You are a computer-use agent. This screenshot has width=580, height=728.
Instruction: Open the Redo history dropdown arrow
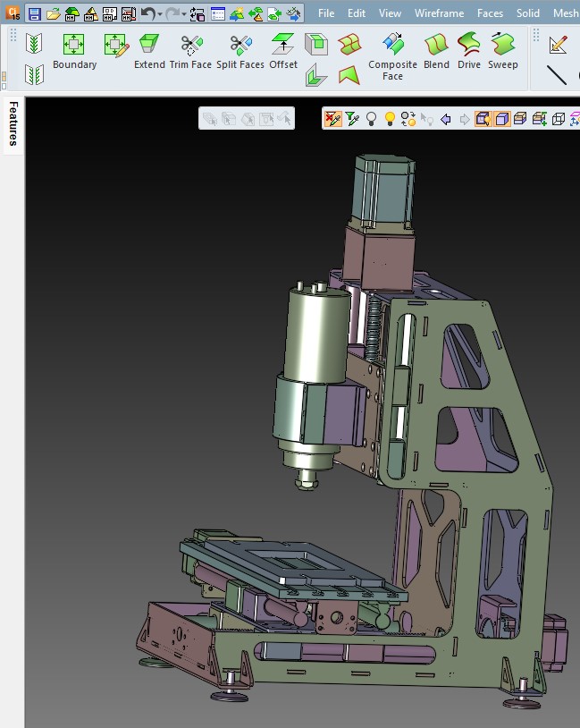(x=184, y=14)
